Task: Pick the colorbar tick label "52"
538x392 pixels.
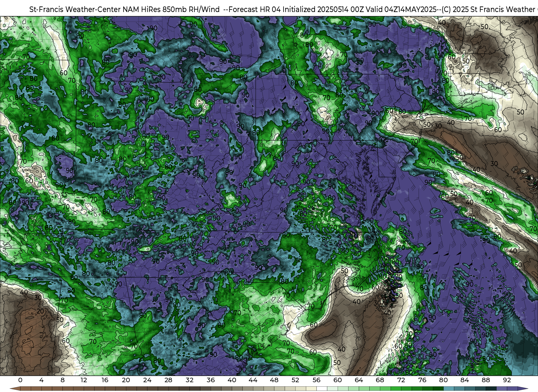Action: pos(295,380)
